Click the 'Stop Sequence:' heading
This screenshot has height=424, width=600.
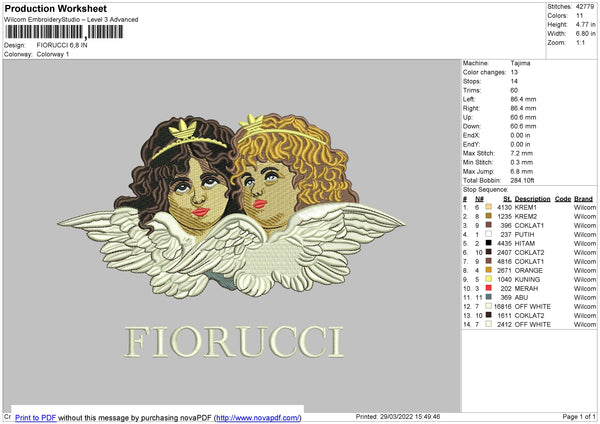click(x=486, y=189)
